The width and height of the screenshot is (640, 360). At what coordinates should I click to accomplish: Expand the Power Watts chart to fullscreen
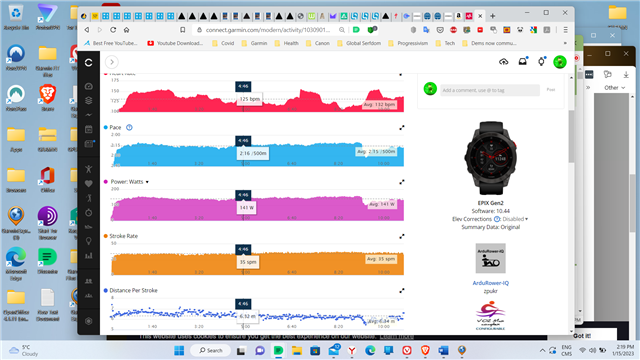(x=402, y=182)
